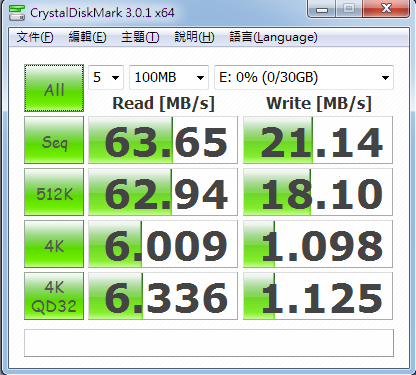Screen dimensions: 416x375
Task: Open the 主題(T) menu
Action: pyautogui.click(x=140, y=37)
